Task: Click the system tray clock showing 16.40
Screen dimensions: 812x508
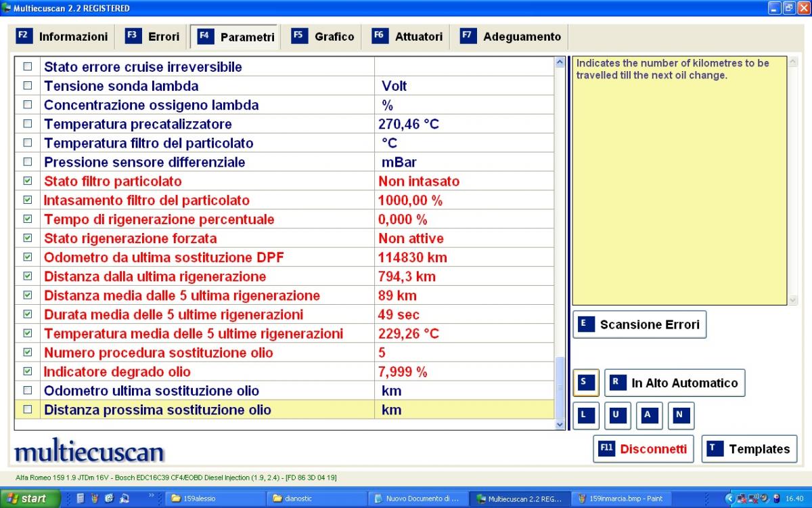Action: (x=794, y=499)
